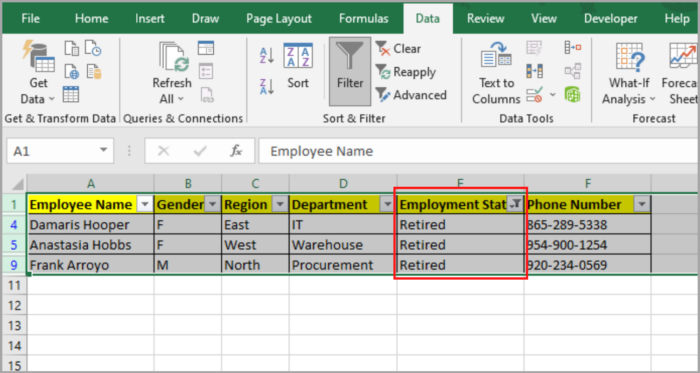
Task: Open the Page Layout tab
Action: tap(279, 19)
